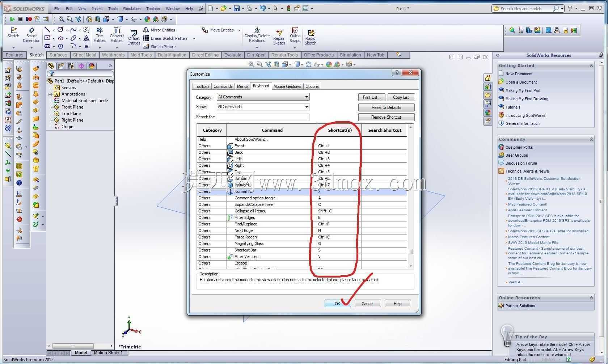Open the Insert menu
Screen dimensions: 608x364
pos(97,9)
